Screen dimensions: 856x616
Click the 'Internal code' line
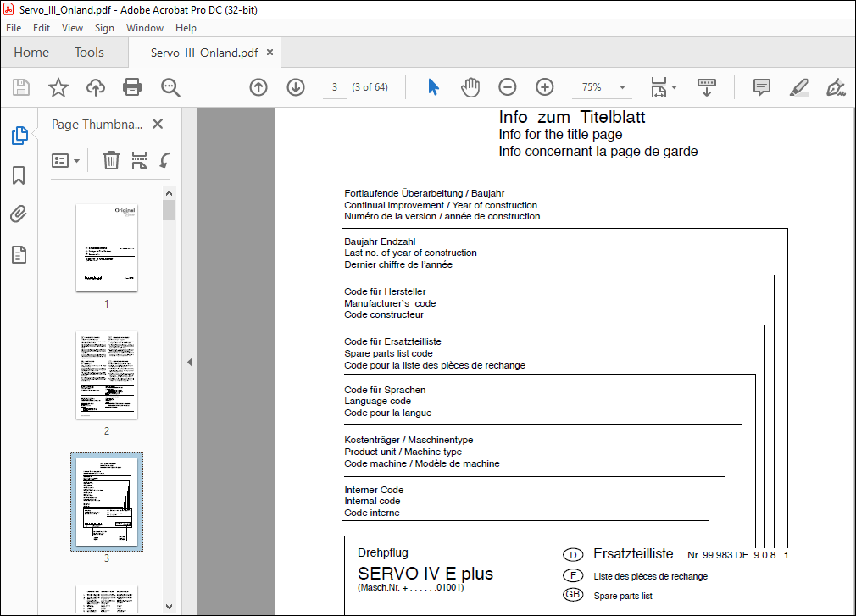point(372,501)
